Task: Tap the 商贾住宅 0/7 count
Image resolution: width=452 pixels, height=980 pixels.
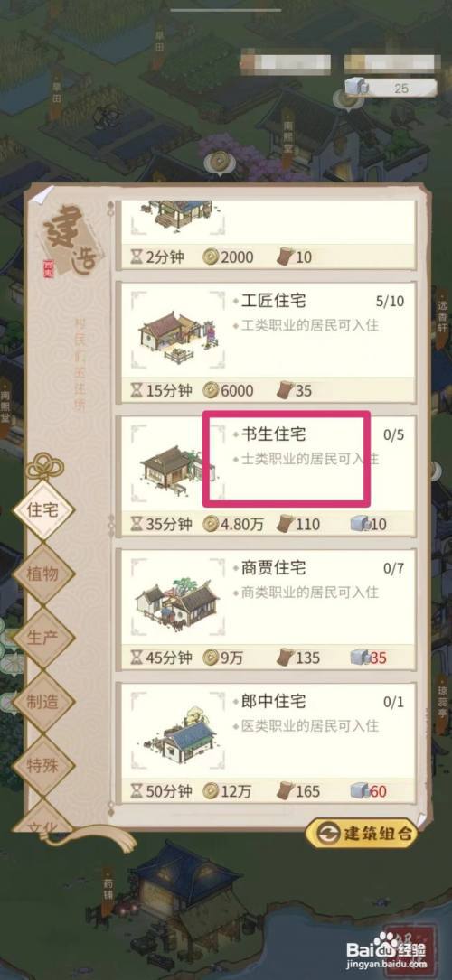Action: tap(394, 568)
